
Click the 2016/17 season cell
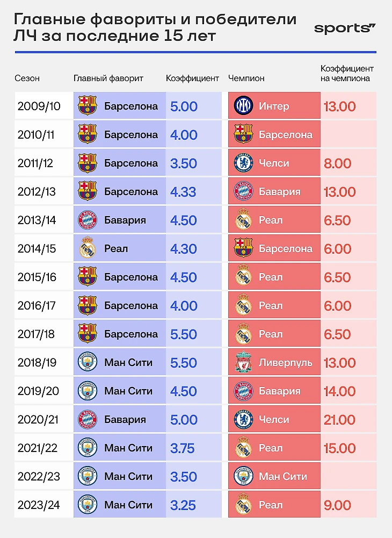click(44, 305)
